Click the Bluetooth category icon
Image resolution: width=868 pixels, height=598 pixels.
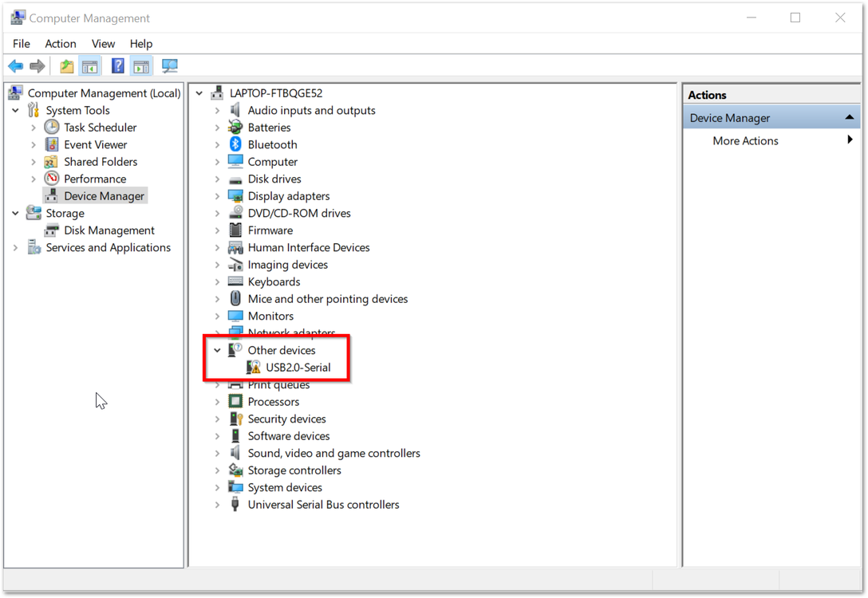click(x=235, y=144)
